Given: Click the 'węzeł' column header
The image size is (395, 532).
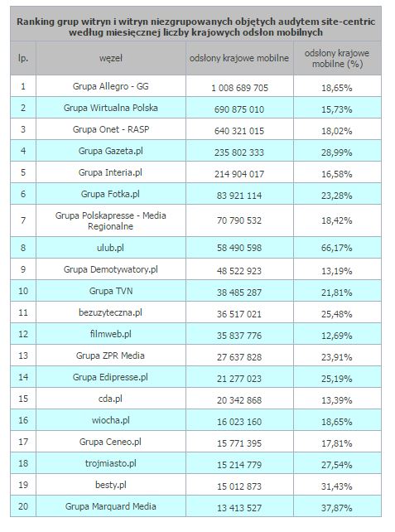Looking at the screenshot, I should pos(110,58).
